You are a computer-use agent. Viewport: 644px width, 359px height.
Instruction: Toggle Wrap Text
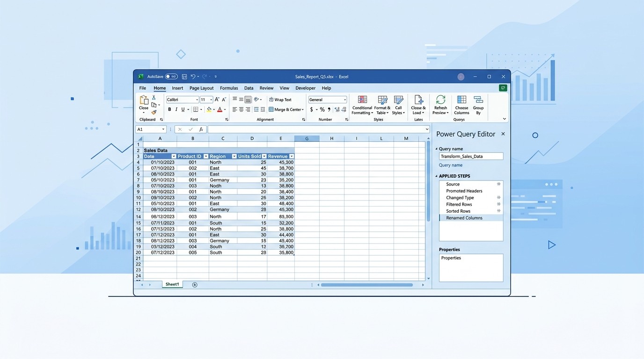(280, 100)
